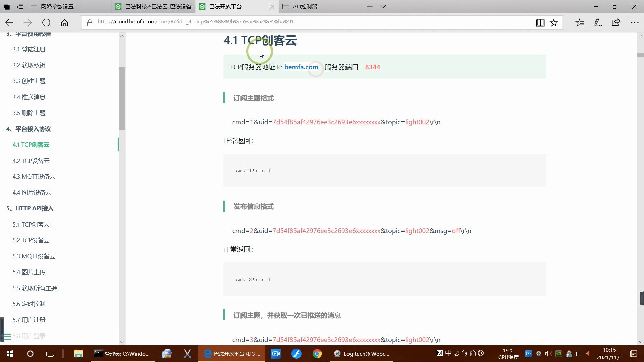
Task: Open the browser home page
Action: click(64, 22)
